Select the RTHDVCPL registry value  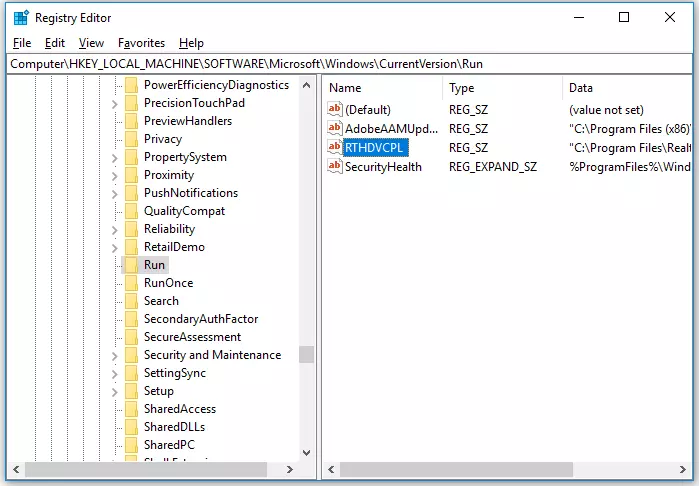pyautogui.click(x=371, y=148)
